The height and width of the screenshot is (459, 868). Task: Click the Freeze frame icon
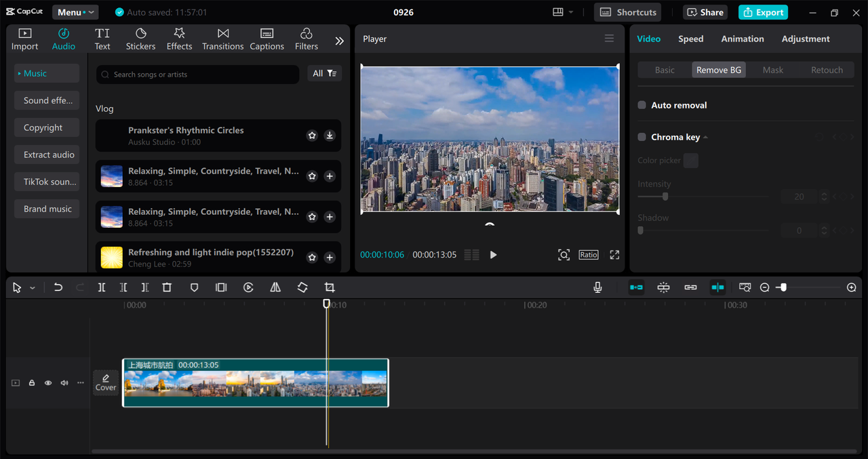tap(221, 287)
